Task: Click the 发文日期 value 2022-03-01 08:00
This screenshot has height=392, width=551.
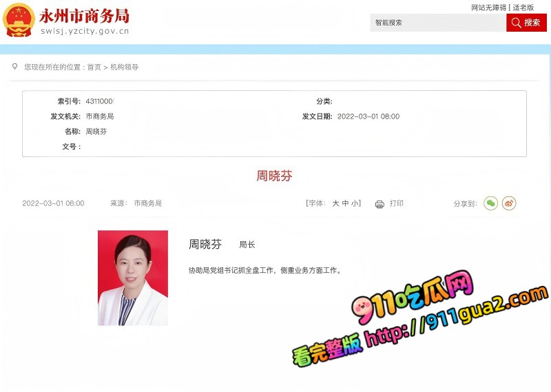Action: (x=368, y=116)
